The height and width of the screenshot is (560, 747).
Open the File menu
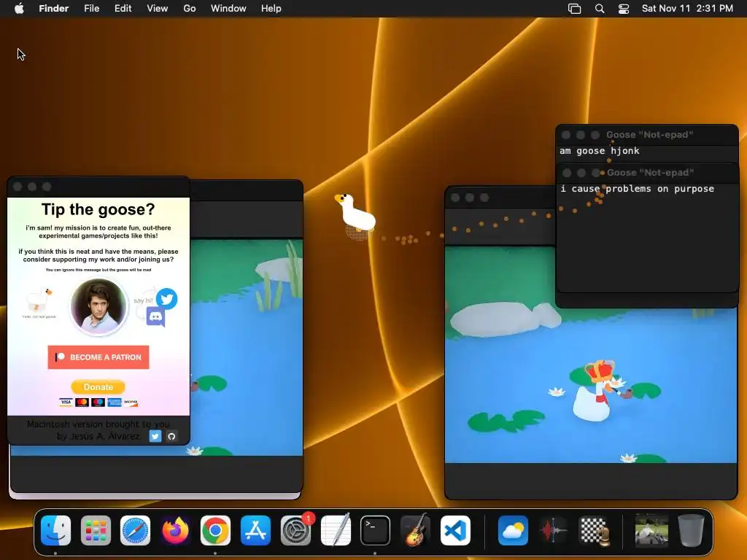(x=91, y=9)
